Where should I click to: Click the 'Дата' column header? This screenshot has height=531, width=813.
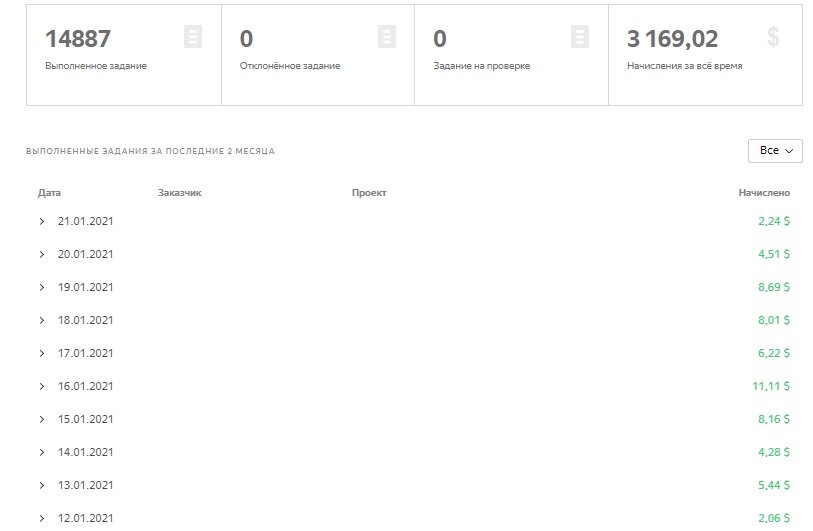[49, 193]
